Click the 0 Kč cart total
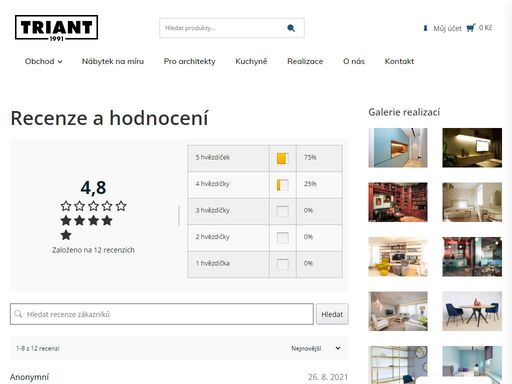 pos(485,28)
